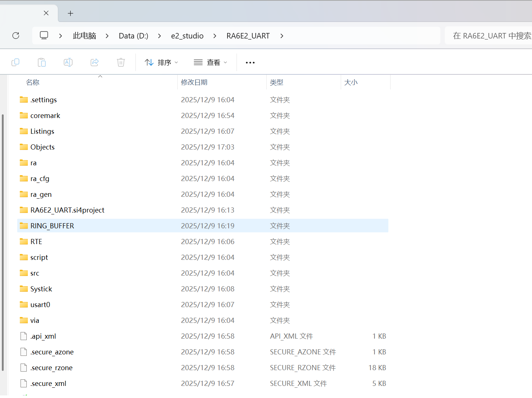The height and width of the screenshot is (398, 532).
Task: Click the This PC monitor icon
Action: tap(44, 36)
